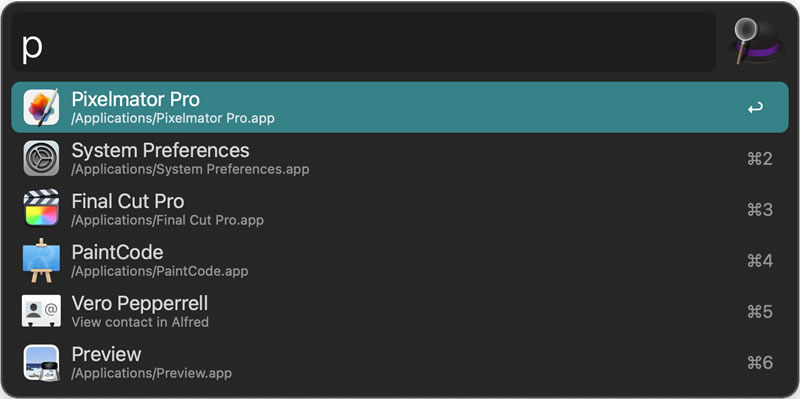Click the System Preferences gear icon

click(41, 158)
